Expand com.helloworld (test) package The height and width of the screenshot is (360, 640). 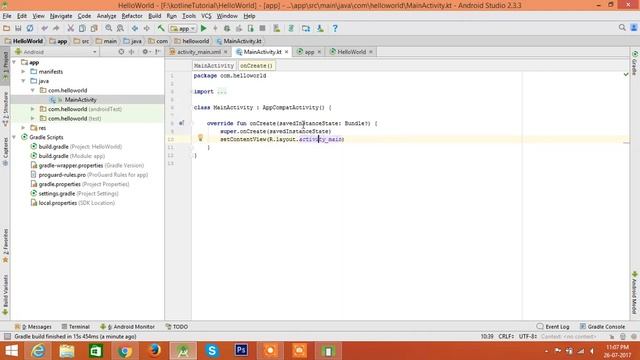tap(33, 118)
